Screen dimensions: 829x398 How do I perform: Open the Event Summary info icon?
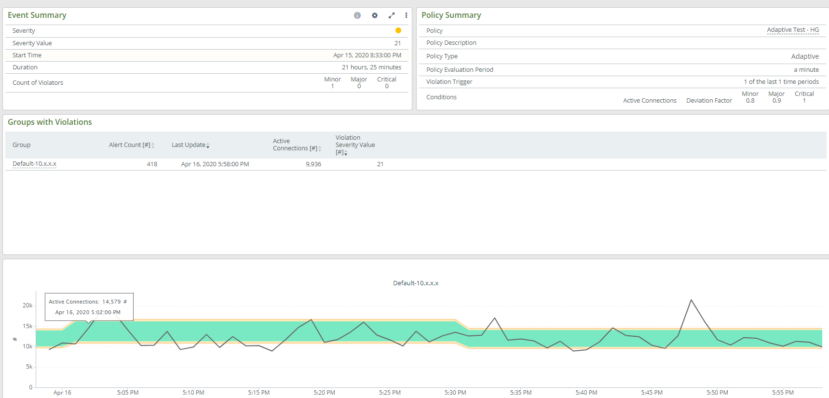357,15
